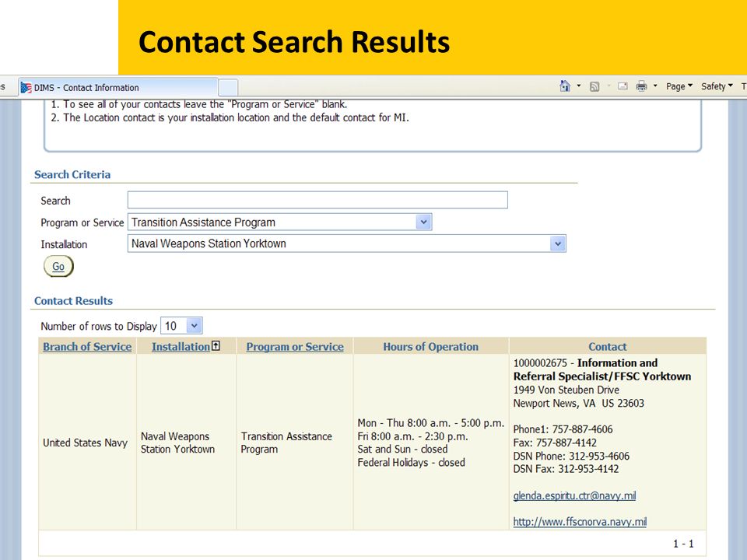Viewport: 747px width, 560px height.
Task: Click the United States Navy cell
Action: tap(86, 443)
